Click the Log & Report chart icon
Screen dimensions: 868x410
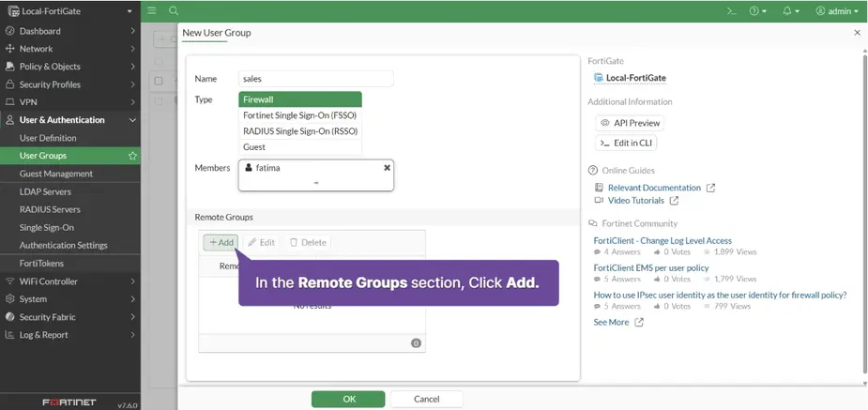click(x=9, y=335)
